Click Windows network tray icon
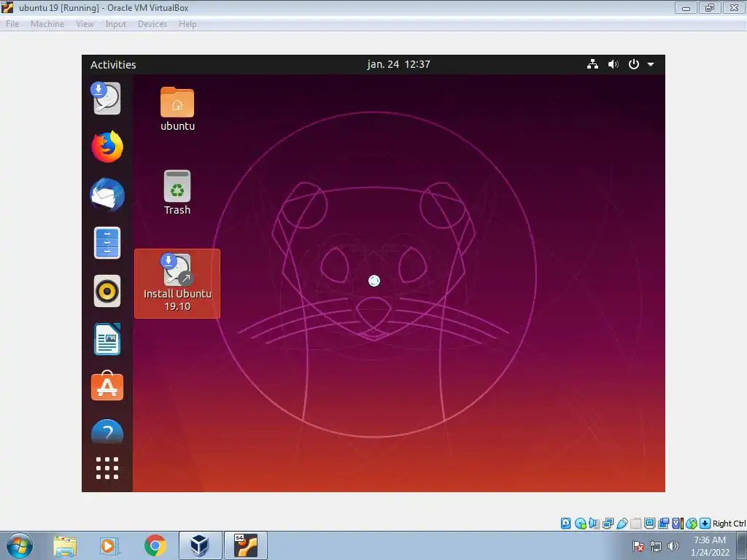This screenshot has width=747, height=560. 656,546
